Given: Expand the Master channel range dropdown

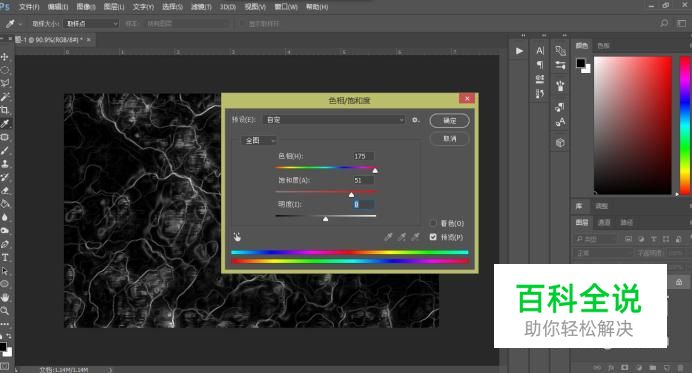Looking at the screenshot, I should click(x=259, y=140).
